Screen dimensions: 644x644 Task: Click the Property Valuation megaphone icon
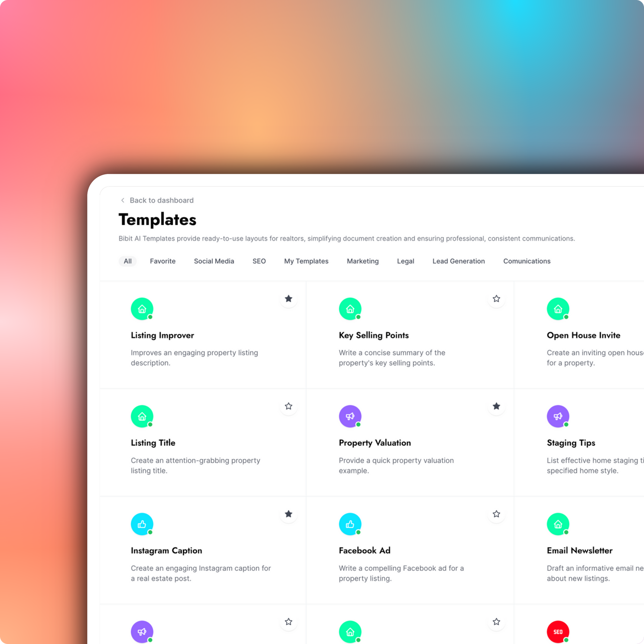(350, 416)
